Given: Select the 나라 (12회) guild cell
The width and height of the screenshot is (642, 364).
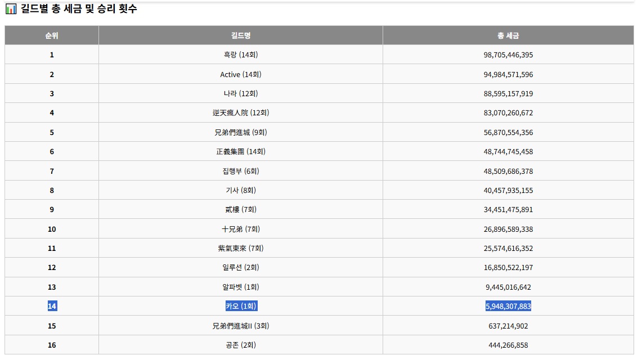Looking at the screenshot, I should tap(241, 93).
